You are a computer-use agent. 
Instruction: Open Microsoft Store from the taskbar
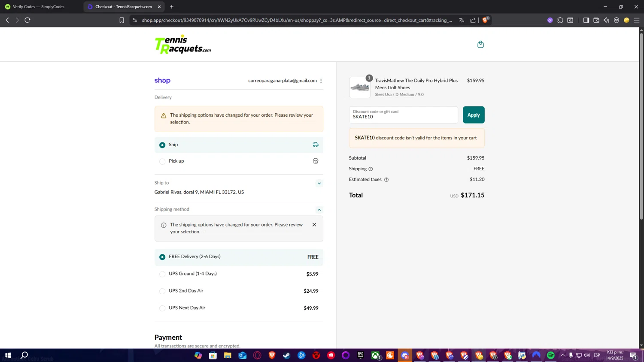[213, 356]
